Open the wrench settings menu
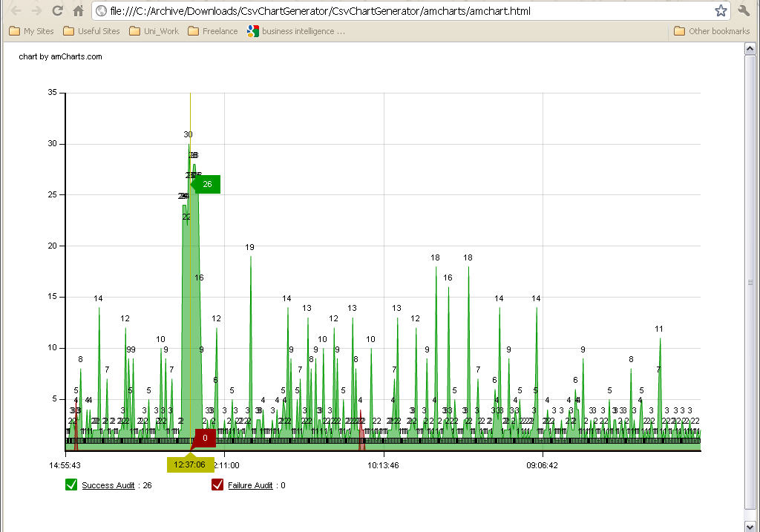This screenshot has width=760, height=532. (x=744, y=11)
